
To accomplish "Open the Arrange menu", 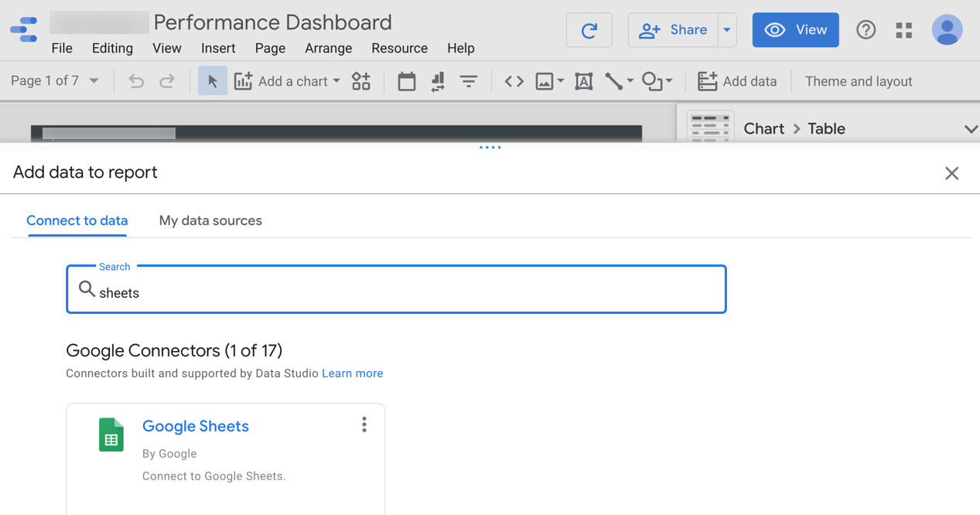I will (x=329, y=48).
